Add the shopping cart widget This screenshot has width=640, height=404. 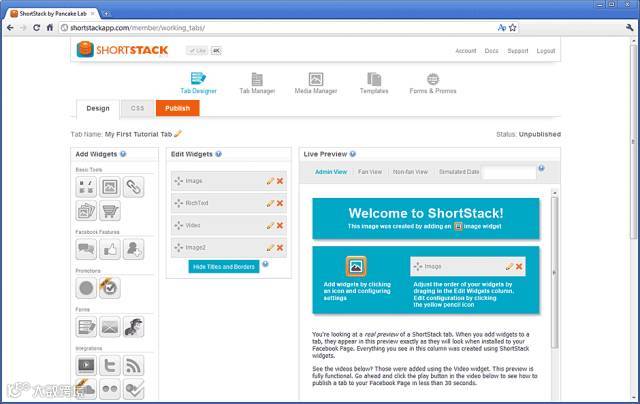[x=110, y=211]
